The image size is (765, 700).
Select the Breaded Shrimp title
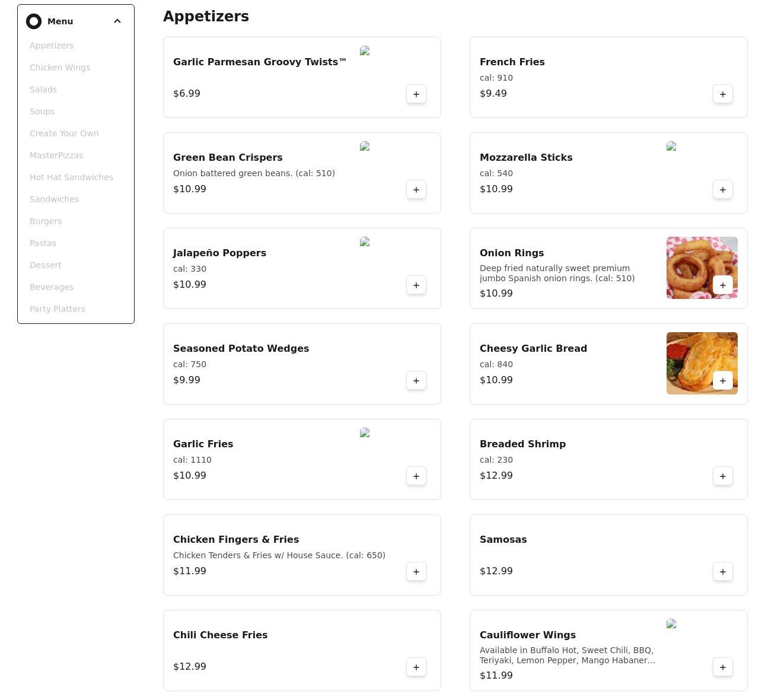click(x=522, y=444)
